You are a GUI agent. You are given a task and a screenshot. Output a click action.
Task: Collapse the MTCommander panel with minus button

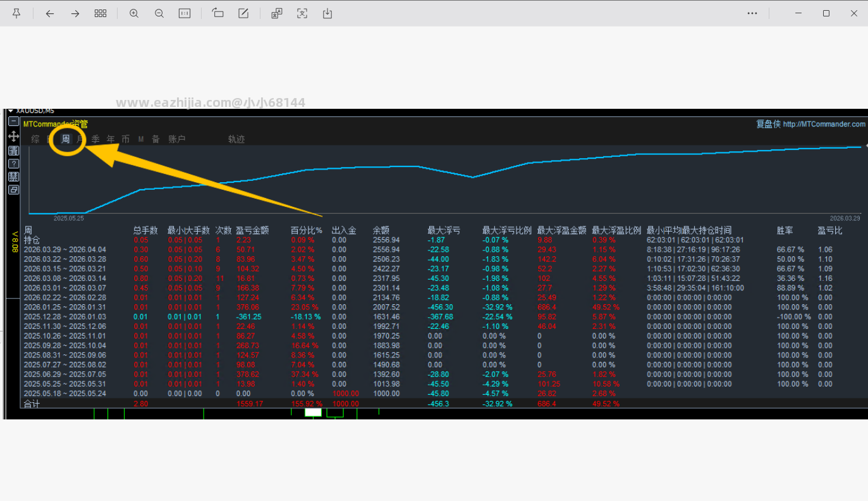coord(13,121)
